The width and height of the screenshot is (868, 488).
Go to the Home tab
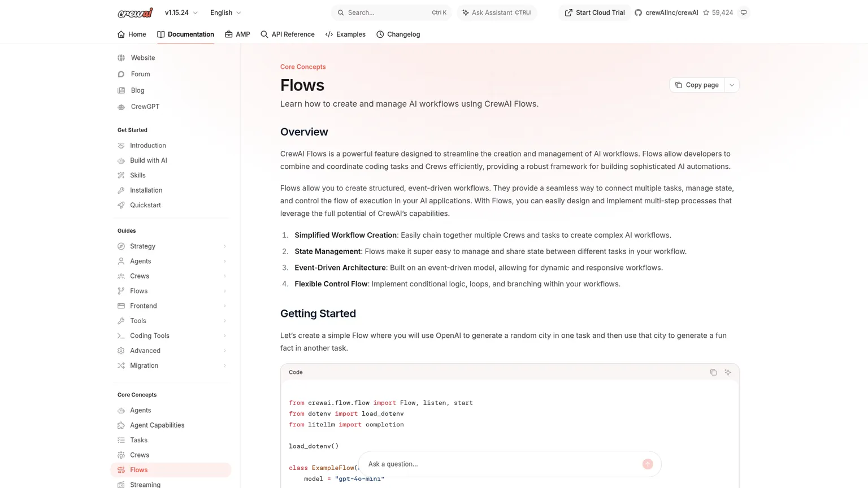click(x=132, y=34)
